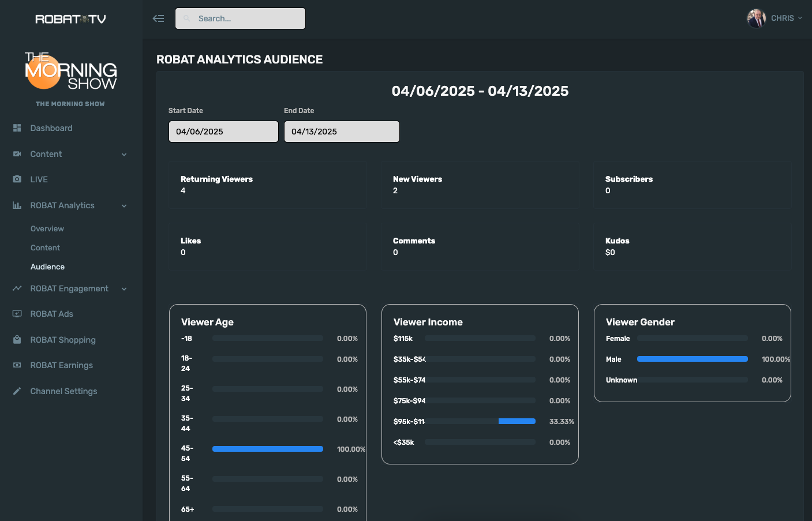Click the Start Date field 04/06/2025
Screen dimensions: 812x521
(223, 132)
